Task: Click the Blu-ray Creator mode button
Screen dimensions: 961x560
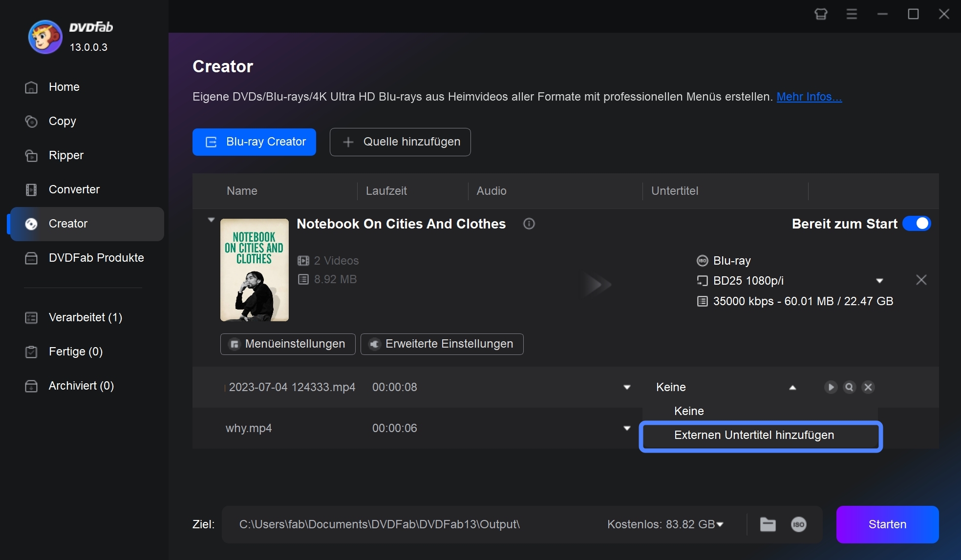Action: [254, 142]
